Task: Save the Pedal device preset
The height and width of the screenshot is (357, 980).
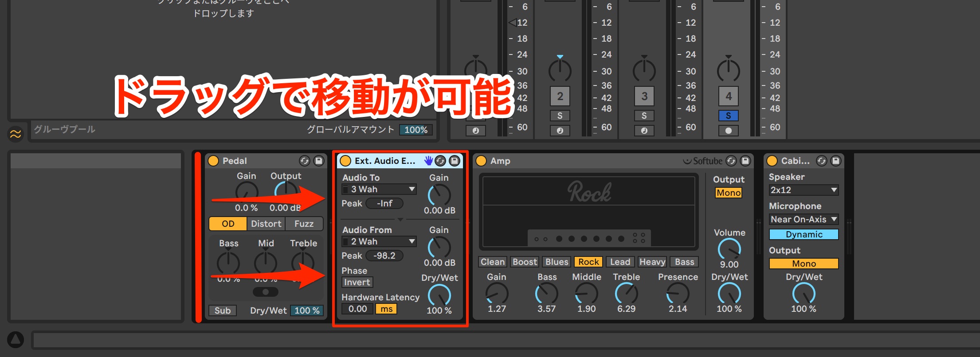Action: (318, 161)
